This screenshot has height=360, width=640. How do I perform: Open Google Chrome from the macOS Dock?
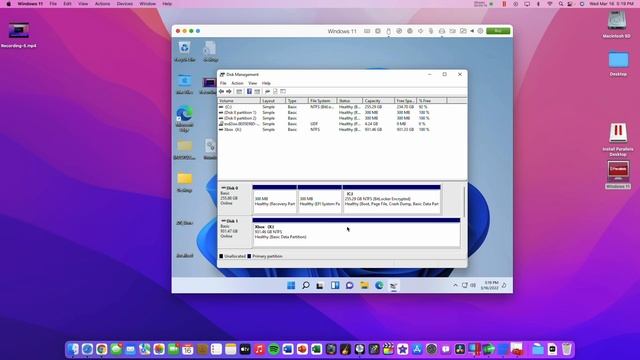[x=102, y=349]
